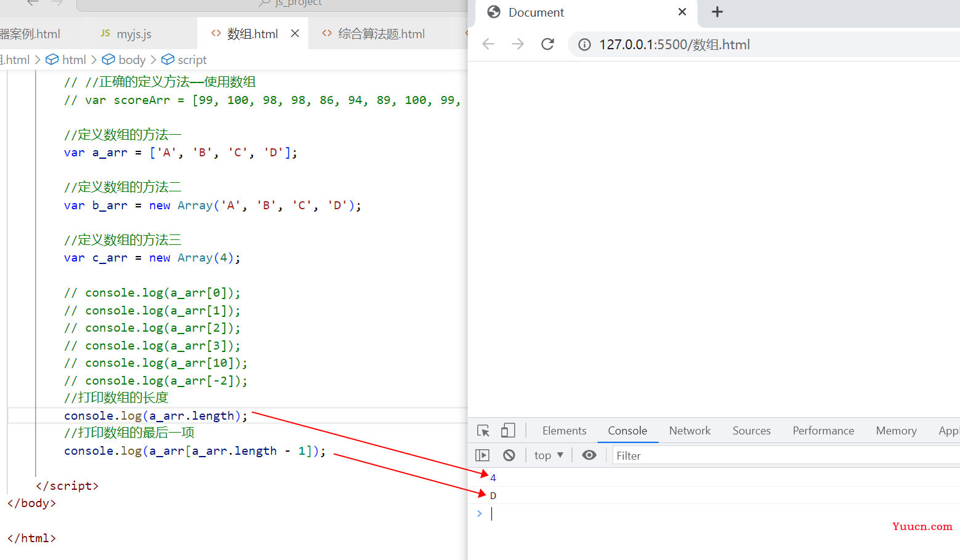Toggle the device toolbar in DevTools
Screen dimensions: 960x560
click(x=508, y=430)
